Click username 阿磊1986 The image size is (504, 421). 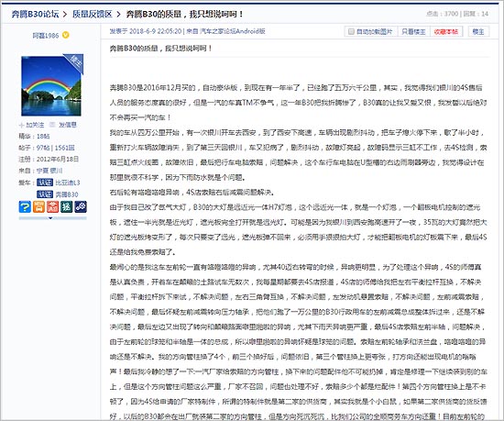[x=46, y=36]
